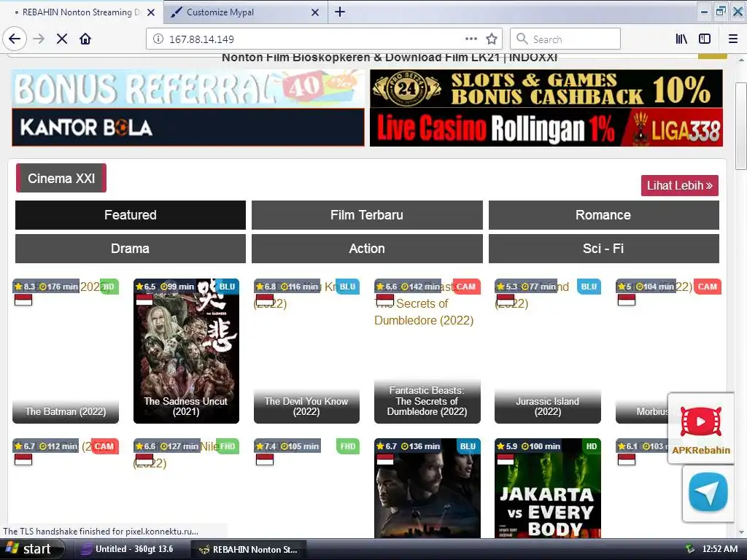Open the Jakarta vs Everybody poster

(548, 488)
